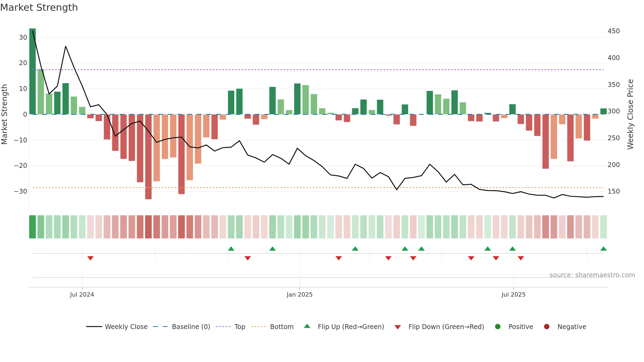The height and width of the screenshot is (362, 644).
Task: Click the Jan 2025 axis label
Action: tap(299, 294)
